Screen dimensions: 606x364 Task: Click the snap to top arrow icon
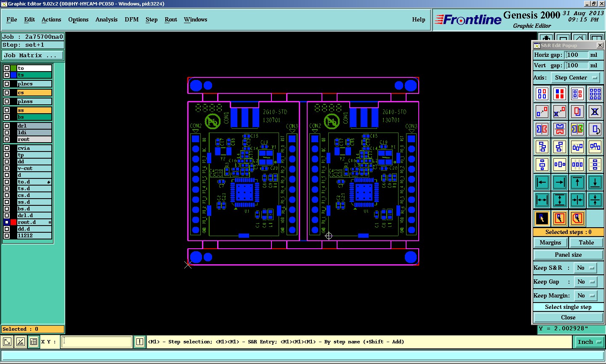tap(577, 182)
